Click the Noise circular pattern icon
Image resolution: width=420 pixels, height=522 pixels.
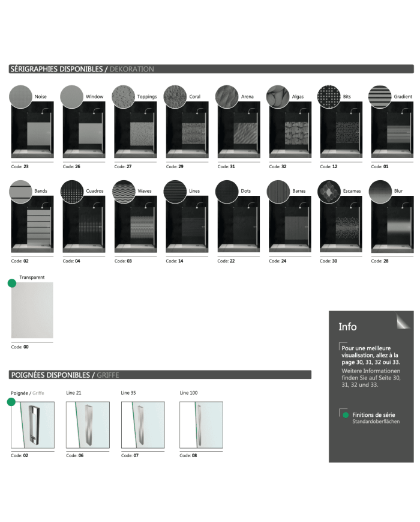point(21,96)
